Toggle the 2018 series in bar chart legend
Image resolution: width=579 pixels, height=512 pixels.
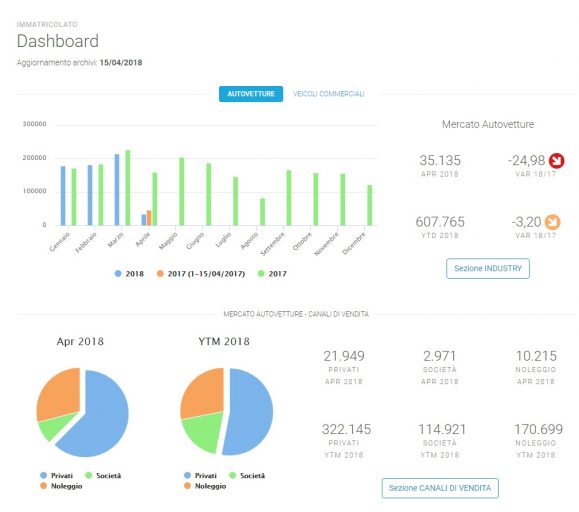(x=129, y=274)
